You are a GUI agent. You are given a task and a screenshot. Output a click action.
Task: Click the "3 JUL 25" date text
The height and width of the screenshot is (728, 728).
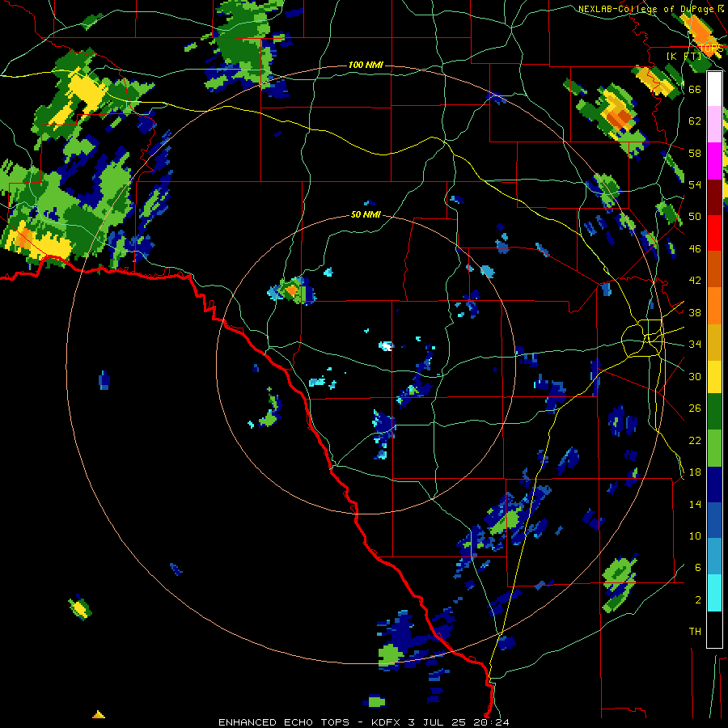(438, 722)
